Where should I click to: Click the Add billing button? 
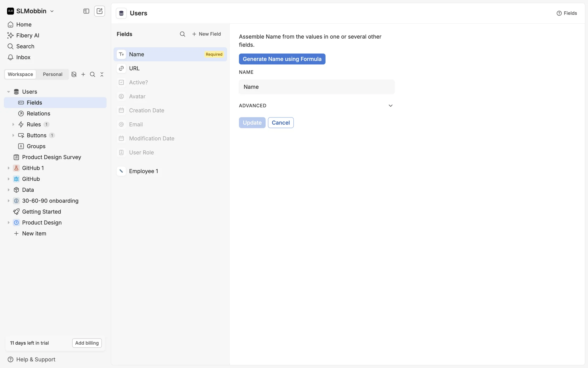87,343
